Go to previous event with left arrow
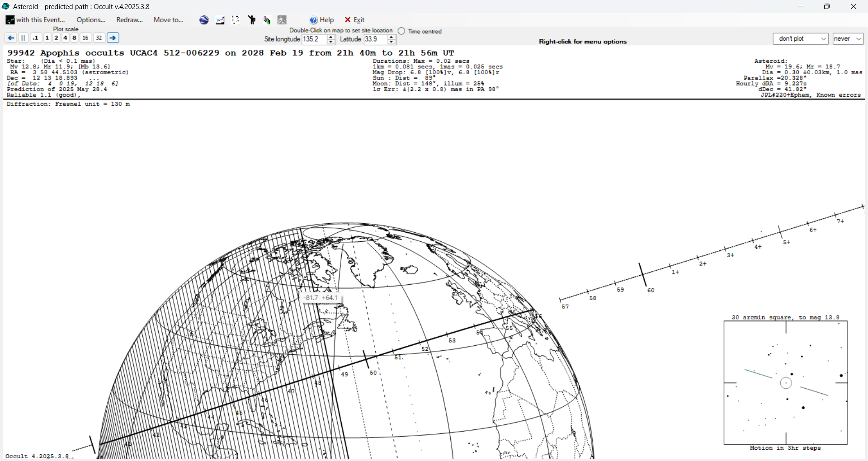Screen dimensions: 868x461 (x=11, y=38)
